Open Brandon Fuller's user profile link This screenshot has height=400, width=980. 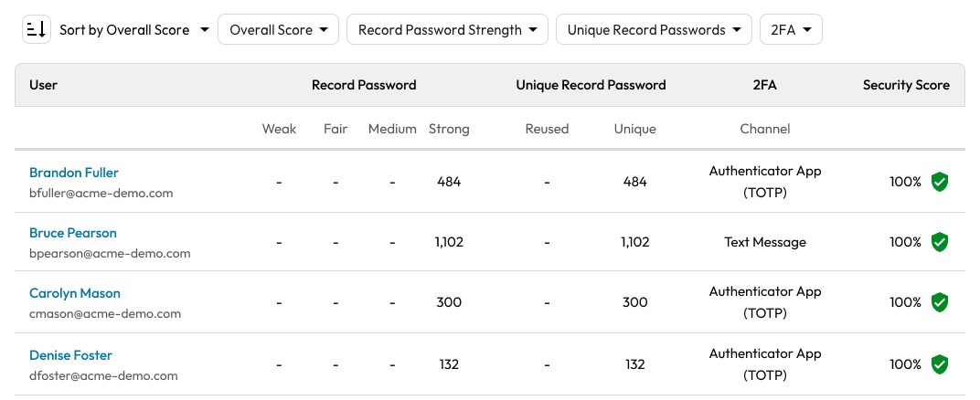pyautogui.click(x=74, y=173)
